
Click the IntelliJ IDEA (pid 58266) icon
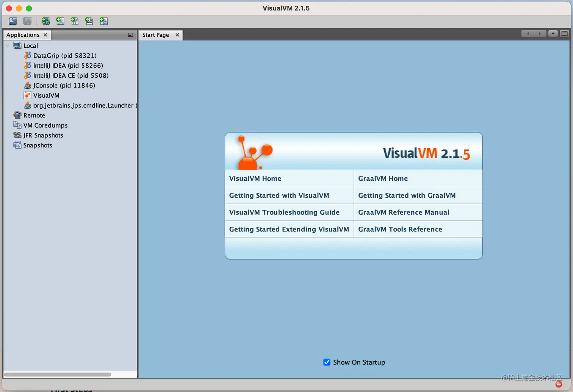click(x=27, y=65)
